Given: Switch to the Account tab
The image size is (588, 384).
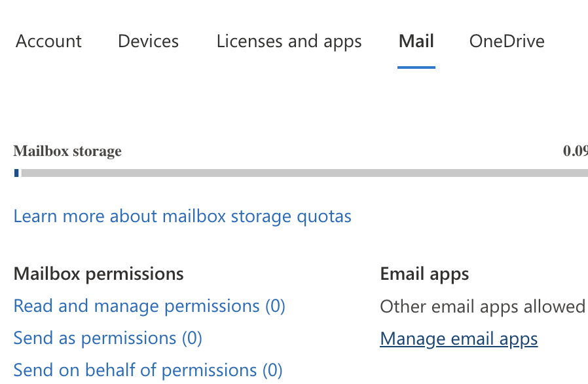Looking at the screenshot, I should (48, 41).
